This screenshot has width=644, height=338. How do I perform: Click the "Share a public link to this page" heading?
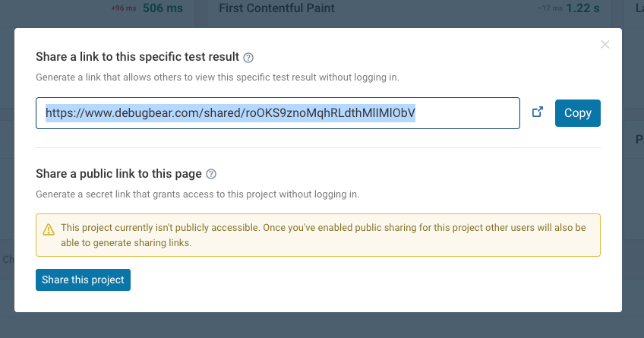(118, 173)
